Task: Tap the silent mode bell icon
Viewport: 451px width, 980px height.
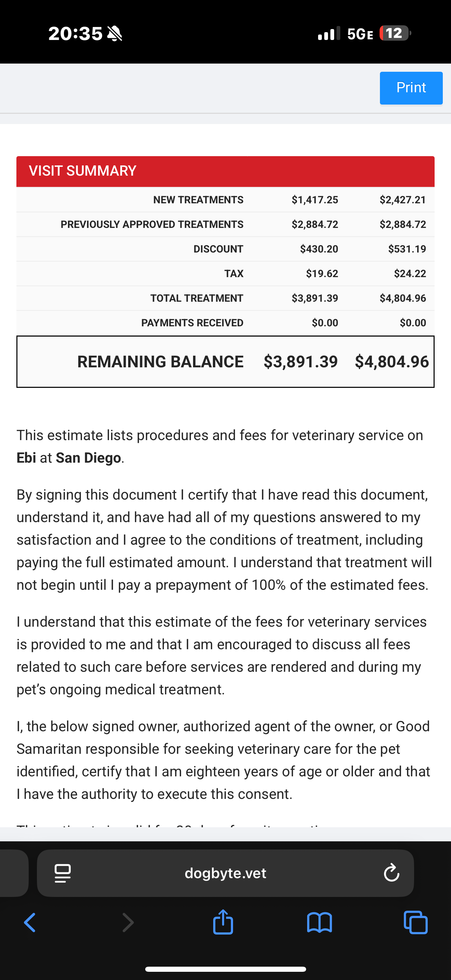Action: pyautogui.click(x=114, y=33)
